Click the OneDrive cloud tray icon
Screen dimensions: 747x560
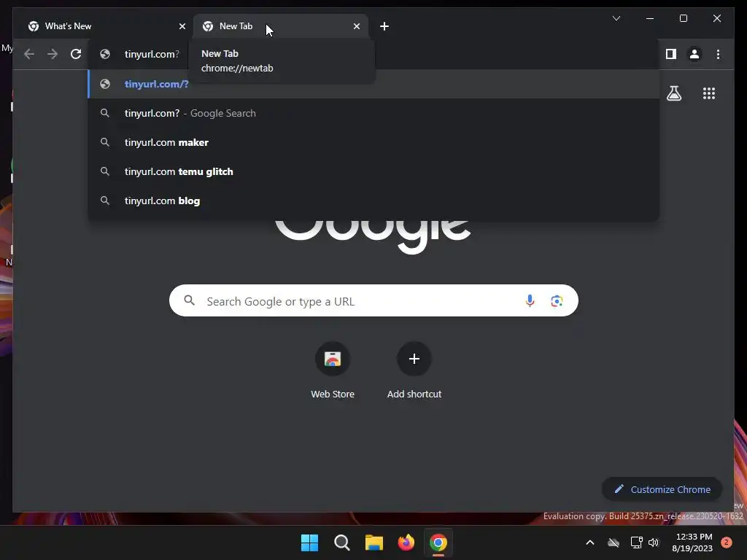(x=613, y=542)
